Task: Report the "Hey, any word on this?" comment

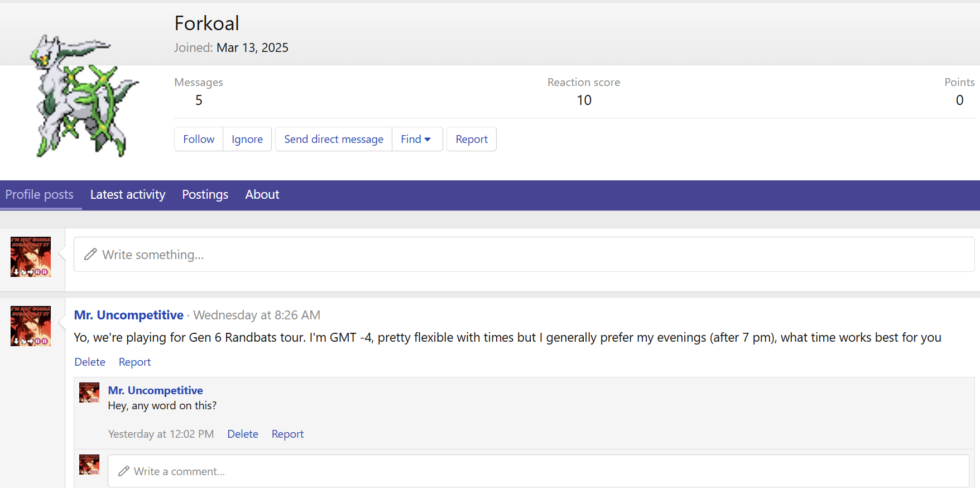Action: (x=287, y=434)
